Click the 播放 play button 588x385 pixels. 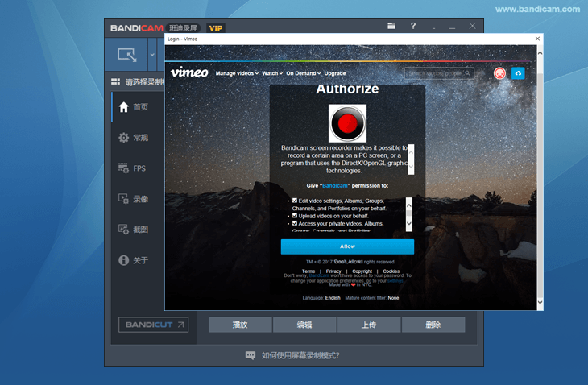240,325
